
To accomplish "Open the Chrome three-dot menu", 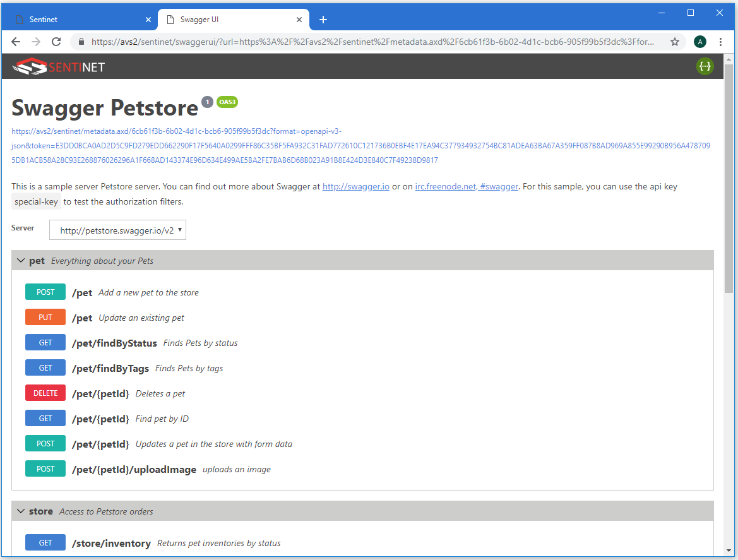I will (x=720, y=42).
